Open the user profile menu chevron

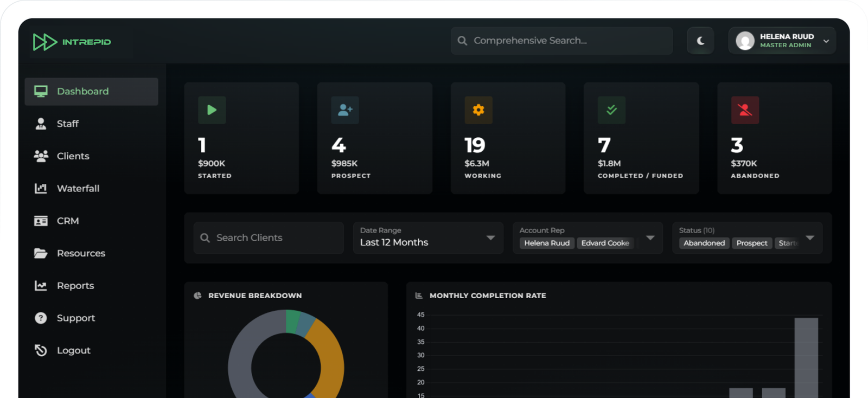coord(826,41)
